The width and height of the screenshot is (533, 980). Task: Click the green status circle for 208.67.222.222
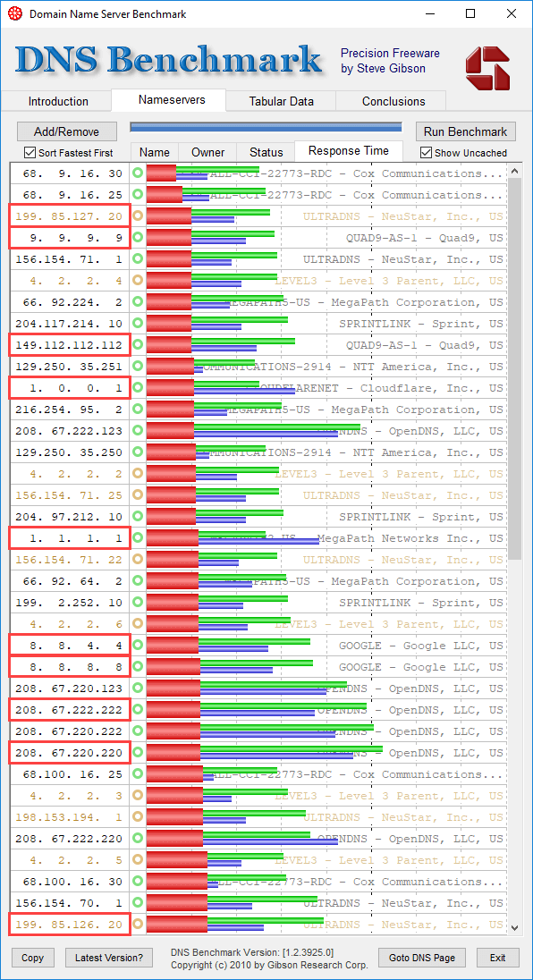pyautogui.click(x=138, y=709)
